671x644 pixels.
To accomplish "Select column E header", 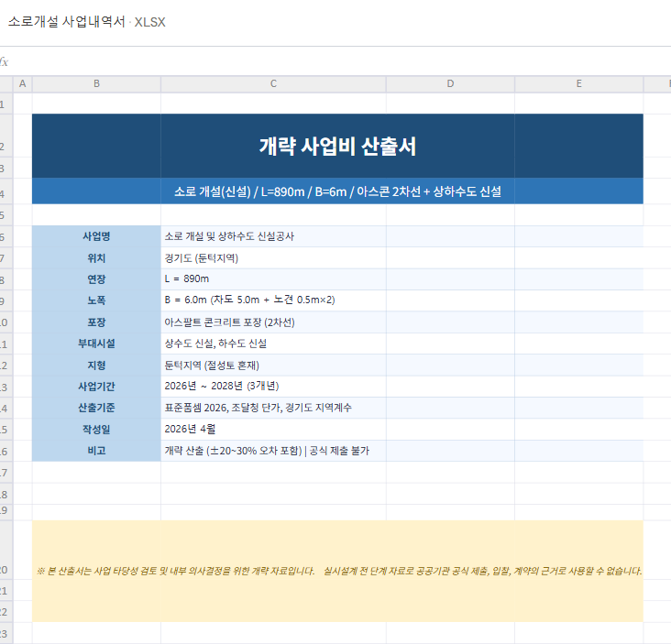I will 578,84.
